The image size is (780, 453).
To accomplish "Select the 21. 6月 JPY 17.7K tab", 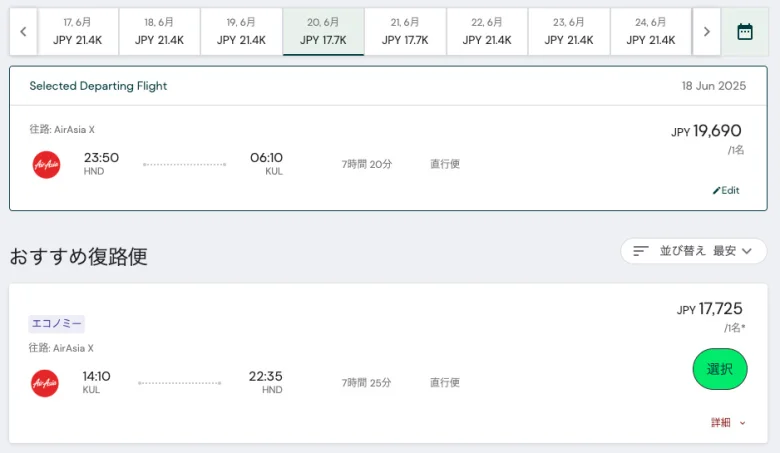I will point(405,32).
